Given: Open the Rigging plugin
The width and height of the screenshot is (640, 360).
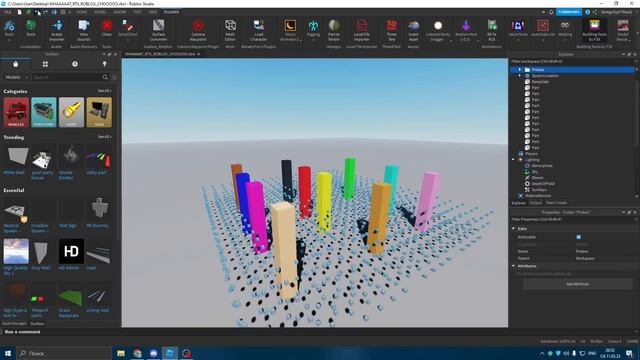Looking at the screenshot, I should click(313, 29).
